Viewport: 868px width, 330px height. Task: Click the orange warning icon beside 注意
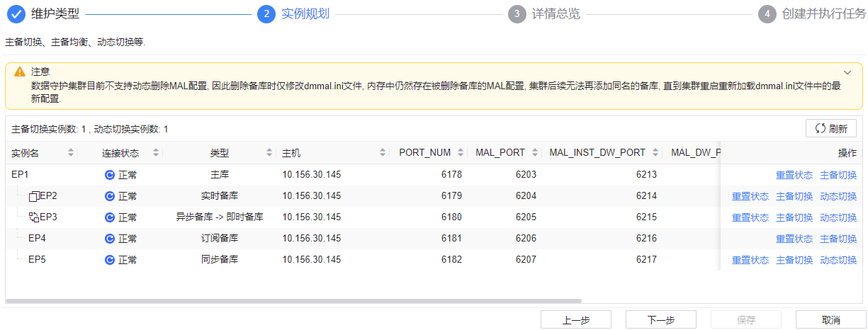[20, 72]
